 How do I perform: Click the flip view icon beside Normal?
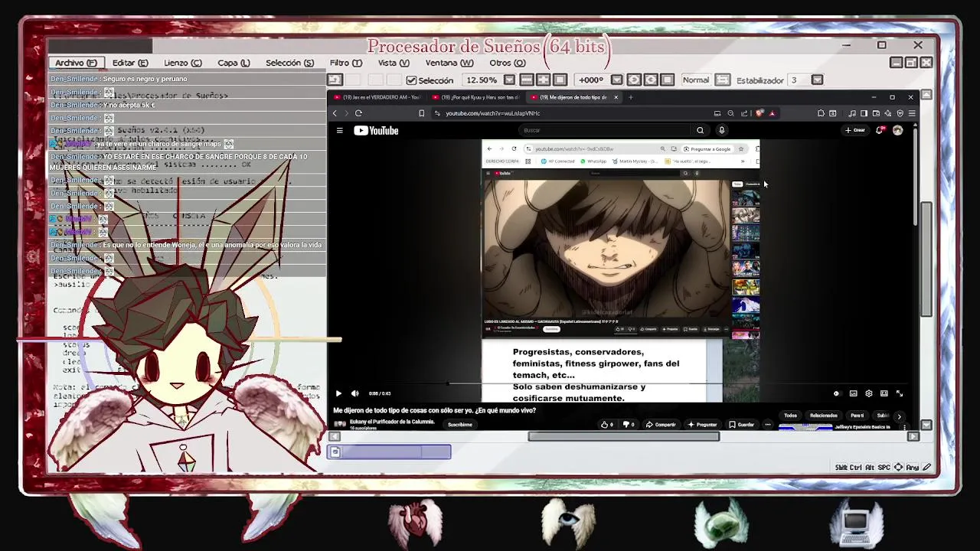723,80
